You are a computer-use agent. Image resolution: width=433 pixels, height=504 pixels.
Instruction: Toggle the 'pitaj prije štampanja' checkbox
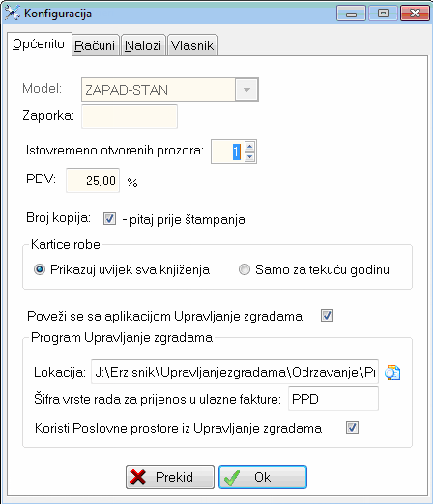pos(109,218)
